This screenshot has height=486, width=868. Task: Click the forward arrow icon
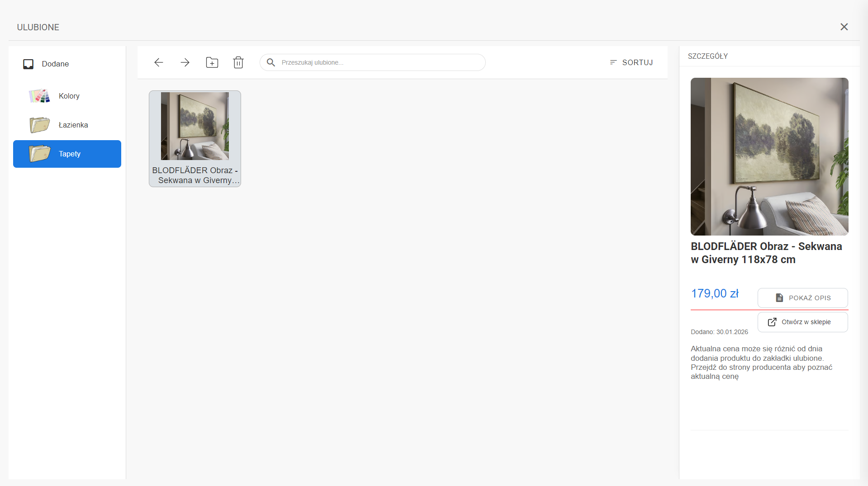[185, 62]
